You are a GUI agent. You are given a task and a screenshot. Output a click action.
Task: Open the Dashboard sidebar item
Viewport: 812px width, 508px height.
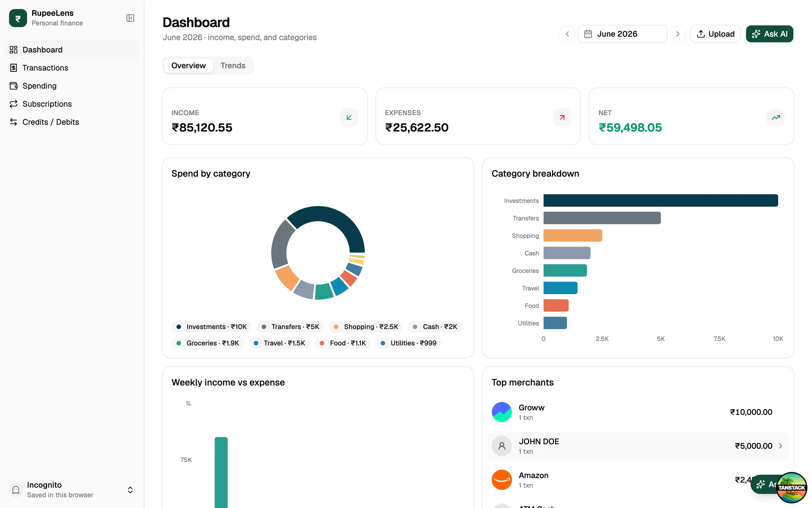tap(72, 50)
